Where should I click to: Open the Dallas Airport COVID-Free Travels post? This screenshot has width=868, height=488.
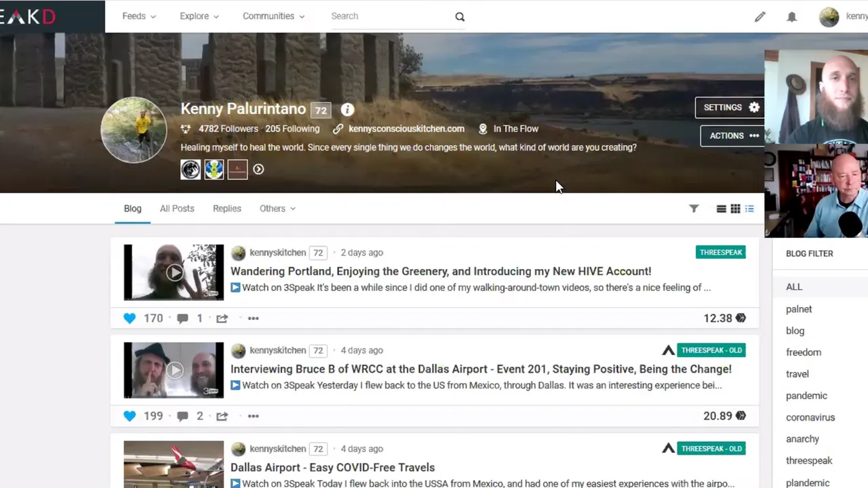coord(332,468)
